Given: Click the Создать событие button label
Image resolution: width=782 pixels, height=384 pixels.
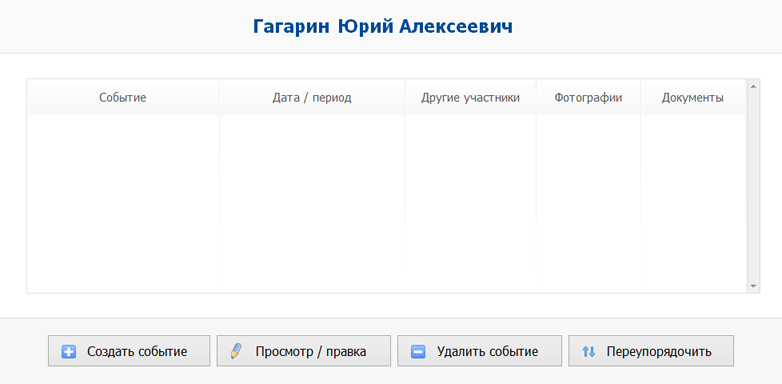Looking at the screenshot, I should 137,352.
